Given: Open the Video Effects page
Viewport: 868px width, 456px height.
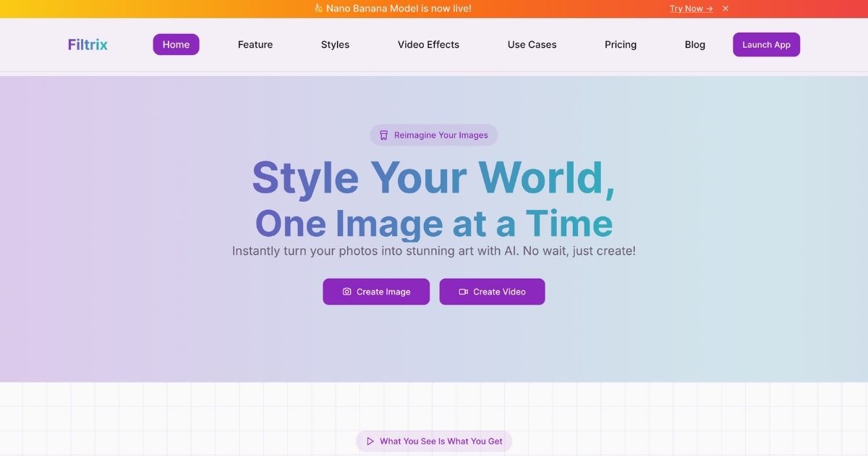Looking at the screenshot, I should (428, 44).
